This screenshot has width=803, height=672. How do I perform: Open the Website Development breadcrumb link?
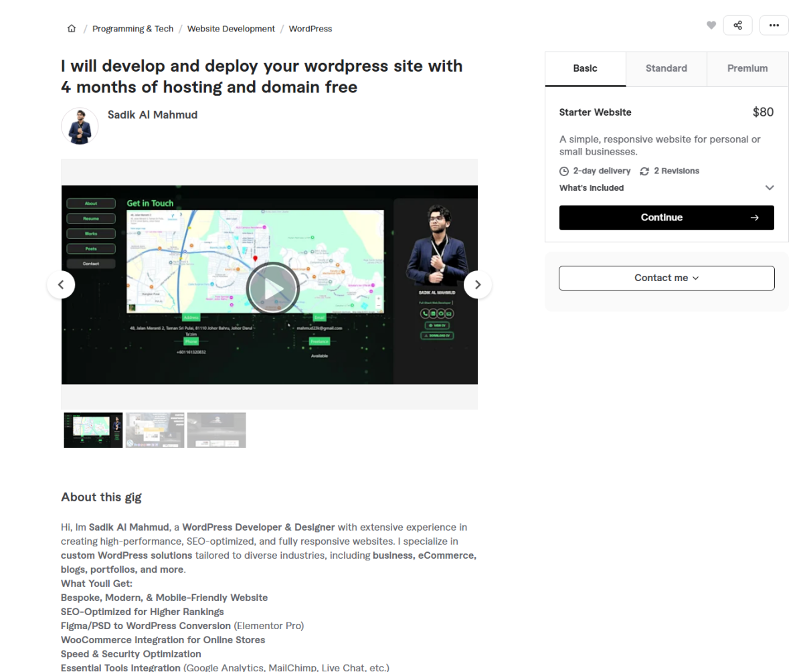tap(231, 29)
